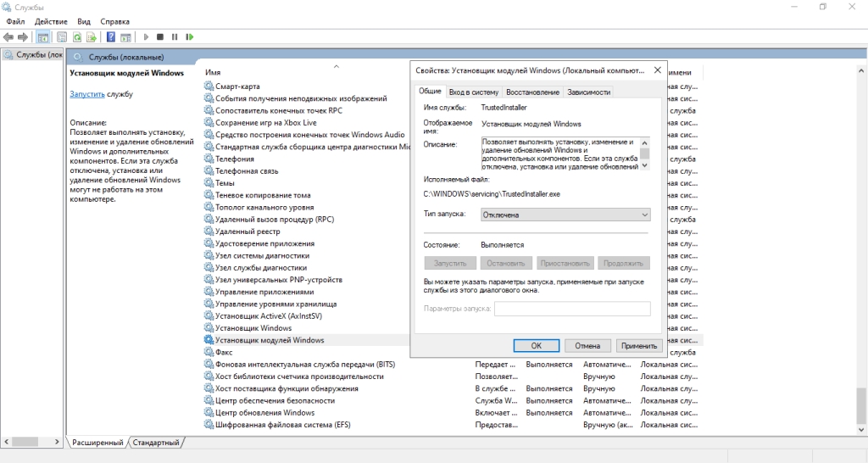Select the Тополог канального уровня service
868x463 pixels.
point(264,207)
